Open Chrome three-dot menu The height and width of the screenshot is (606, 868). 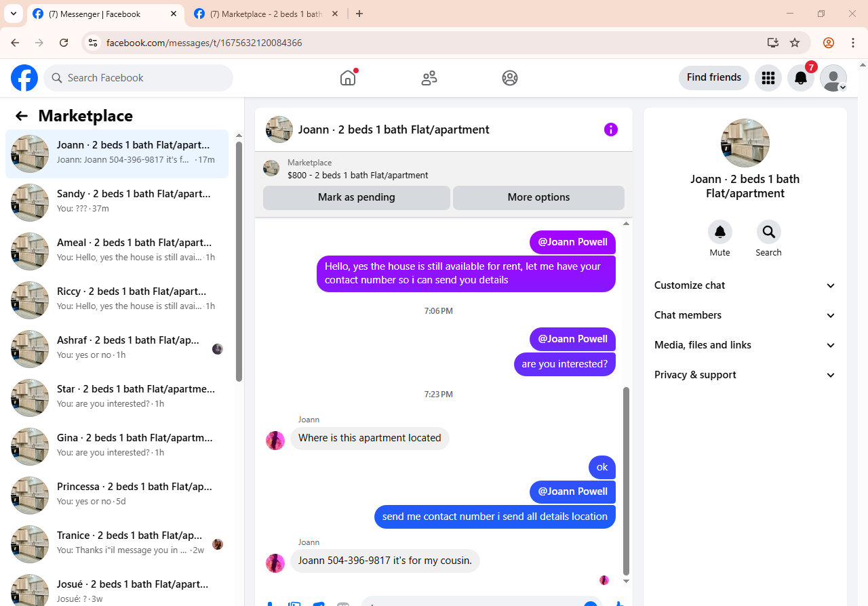(x=853, y=43)
